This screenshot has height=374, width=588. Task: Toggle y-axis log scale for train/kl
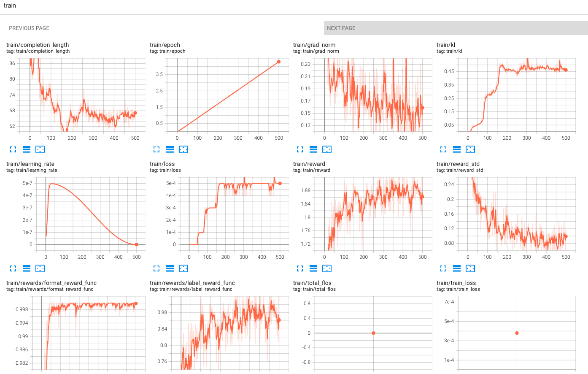click(x=457, y=149)
